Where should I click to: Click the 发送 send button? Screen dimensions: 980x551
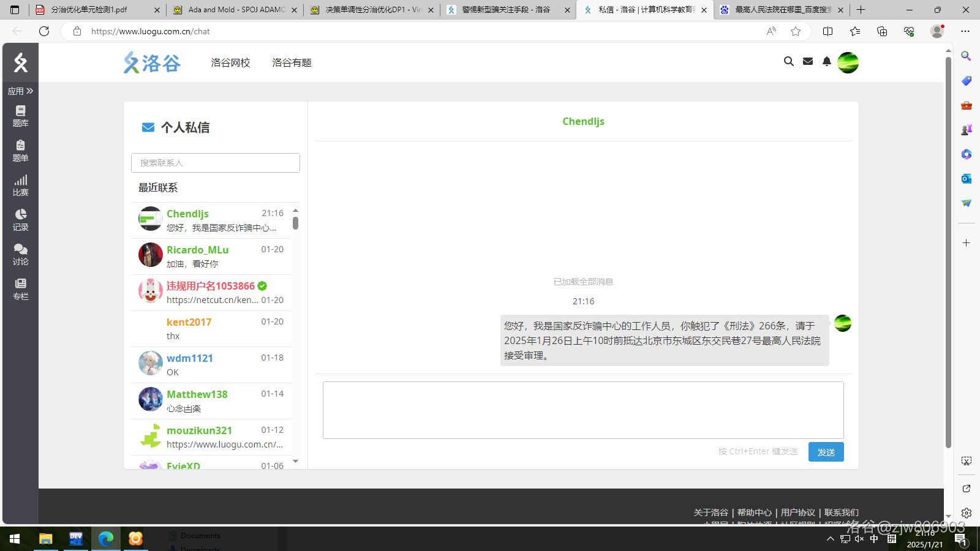[826, 452]
